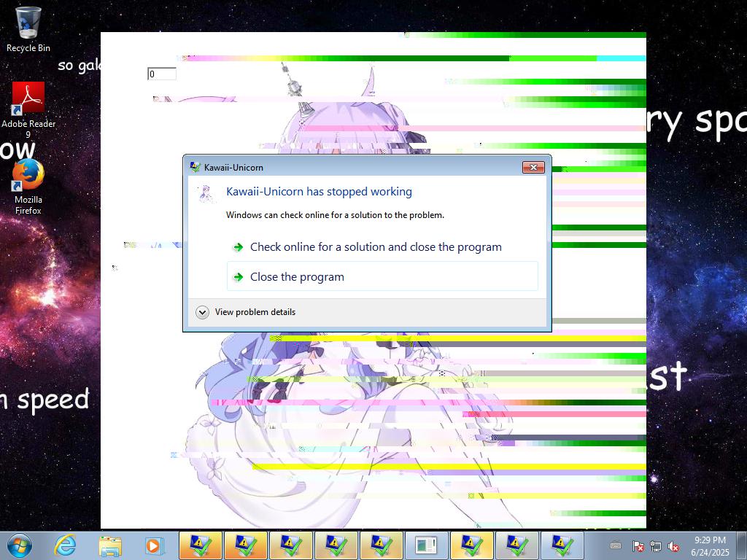Viewport: 747px width, 560px height.
Task: Open the Action Center flag icon
Action: coord(638,546)
